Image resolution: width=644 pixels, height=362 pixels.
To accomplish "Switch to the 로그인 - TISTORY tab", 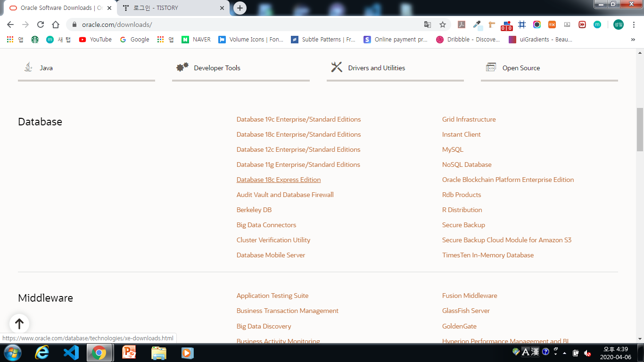I will coord(173,8).
